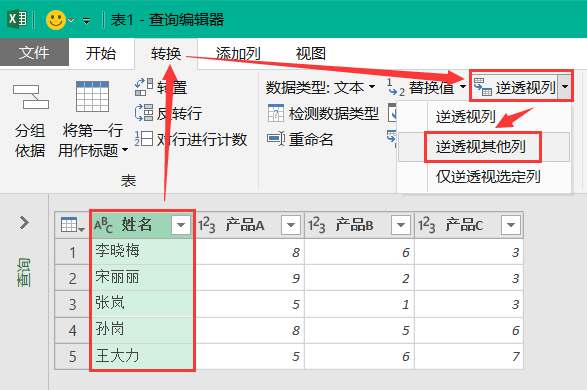Click 检测数据类型 text label
Image resolution: width=587 pixels, height=390 pixels.
334,113
